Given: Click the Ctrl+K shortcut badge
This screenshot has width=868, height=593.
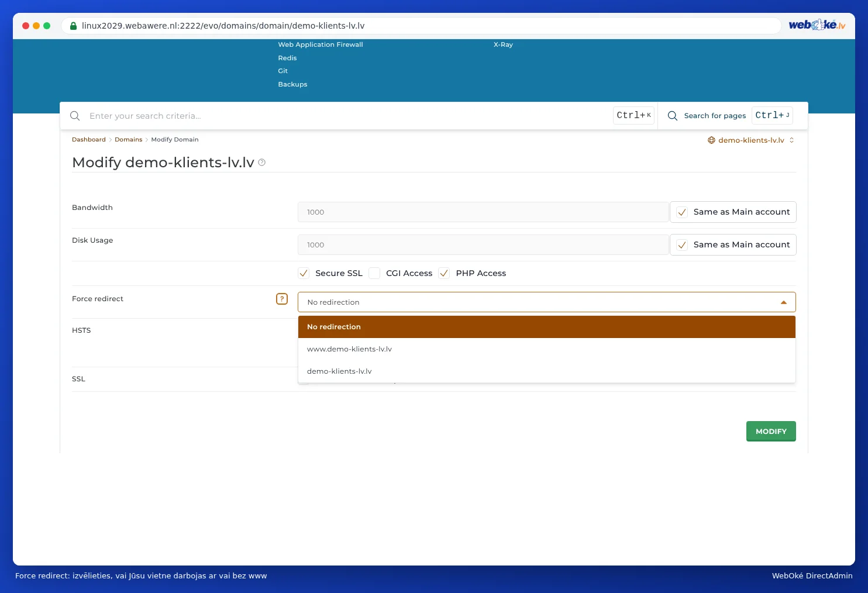Looking at the screenshot, I should pyautogui.click(x=633, y=115).
